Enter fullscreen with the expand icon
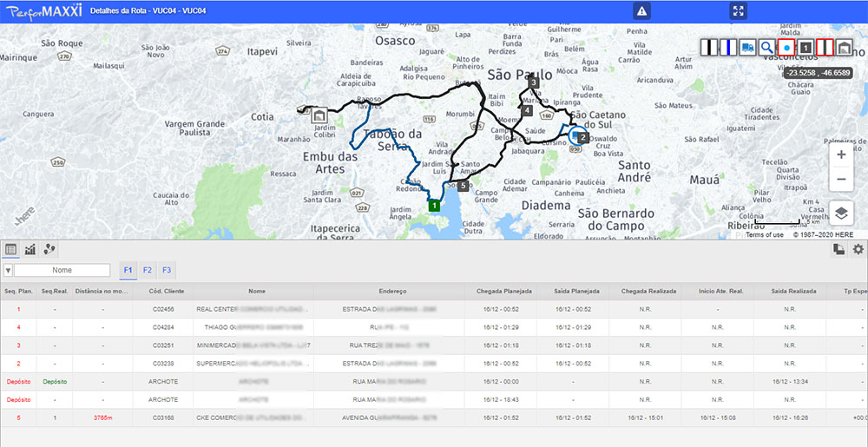The image size is (868, 447). click(x=739, y=11)
